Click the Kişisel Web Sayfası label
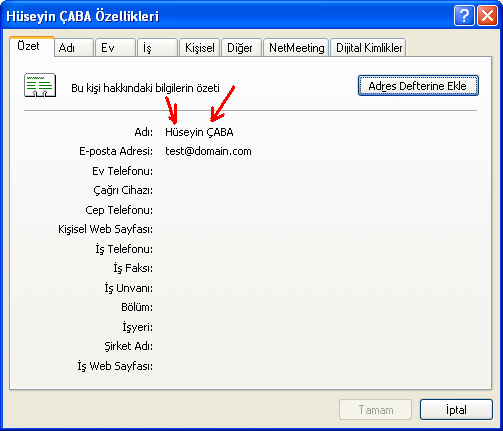Screen dimensions: 503x431 pyautogui.click(x=105, y=229)
